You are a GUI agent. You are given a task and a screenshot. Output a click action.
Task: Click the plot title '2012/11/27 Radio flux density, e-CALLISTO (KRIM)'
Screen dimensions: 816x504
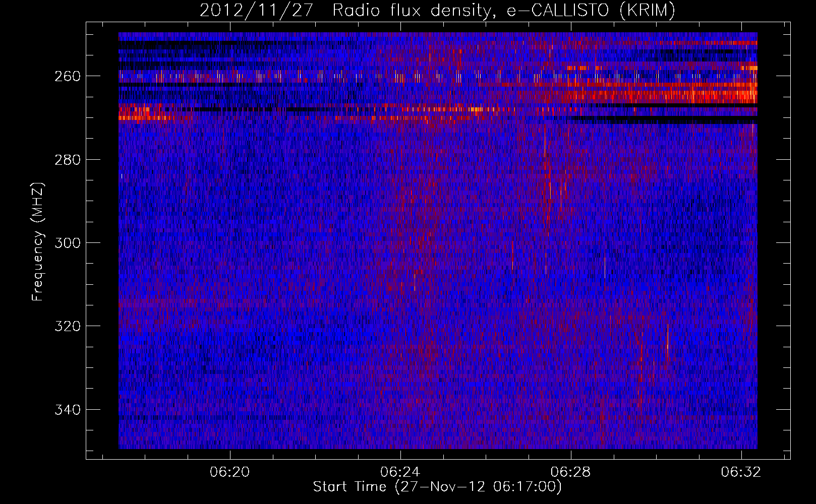pos(437,10)
